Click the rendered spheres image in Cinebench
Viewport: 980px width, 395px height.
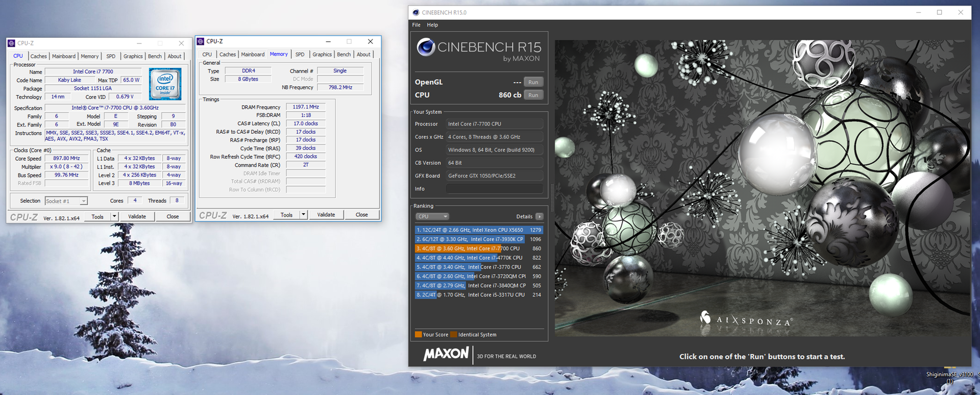(x=763, y=188)
